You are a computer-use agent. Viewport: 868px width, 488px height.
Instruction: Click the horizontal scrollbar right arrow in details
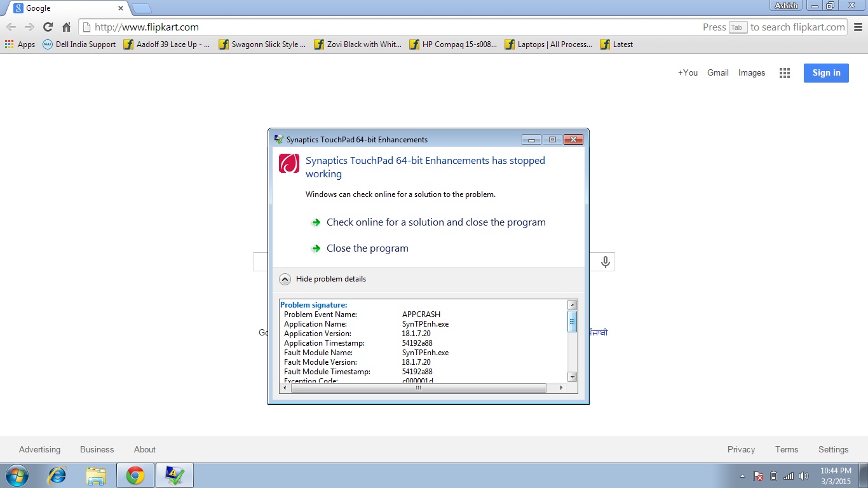(561, 388)
